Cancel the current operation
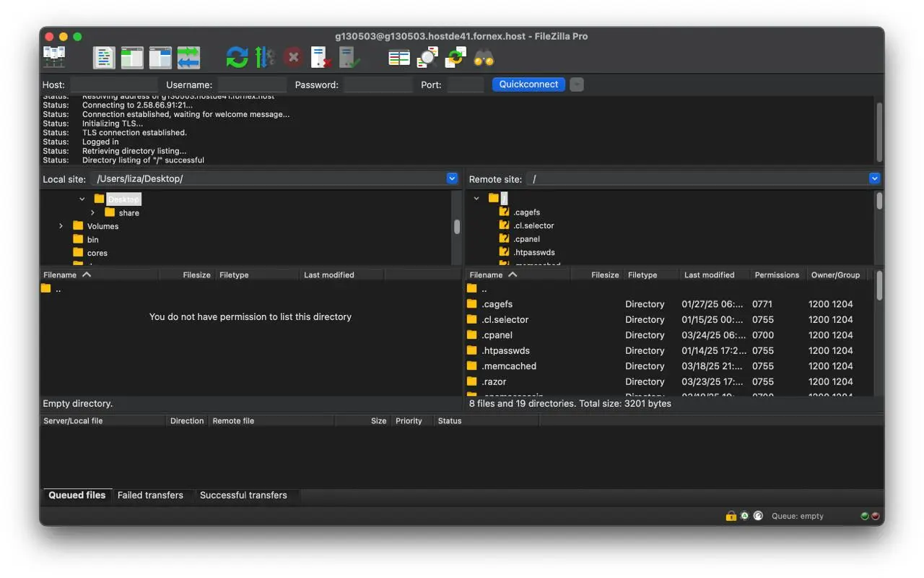The width and height of the screenshot is (924, 578). coord(292,57)
